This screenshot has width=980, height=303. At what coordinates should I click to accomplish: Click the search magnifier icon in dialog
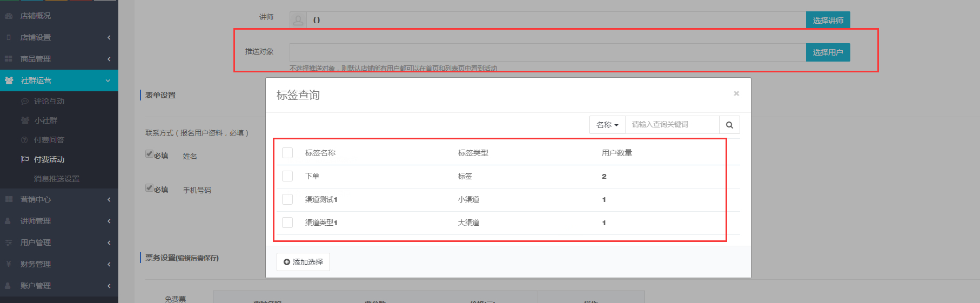point(729,125)
